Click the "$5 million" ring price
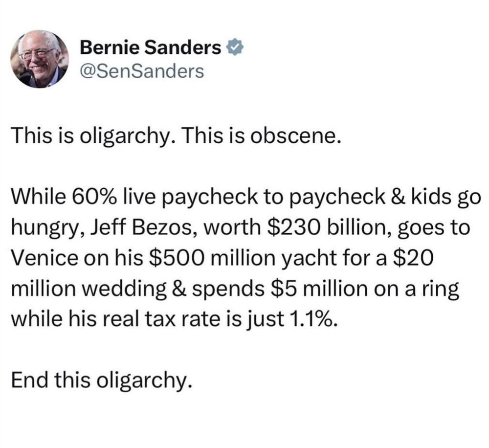Image resolution: width=489 pixels, height=448 pixels. (x=320, y=289)
